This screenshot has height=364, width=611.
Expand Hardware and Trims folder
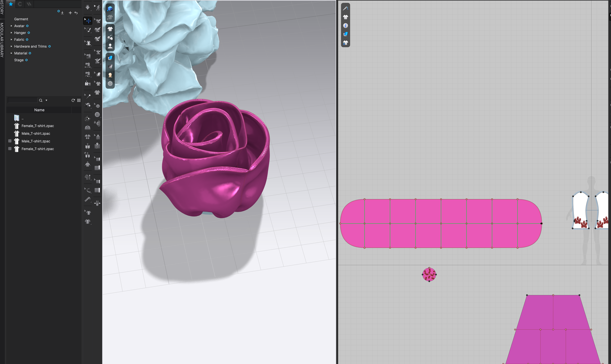point(11,46)
